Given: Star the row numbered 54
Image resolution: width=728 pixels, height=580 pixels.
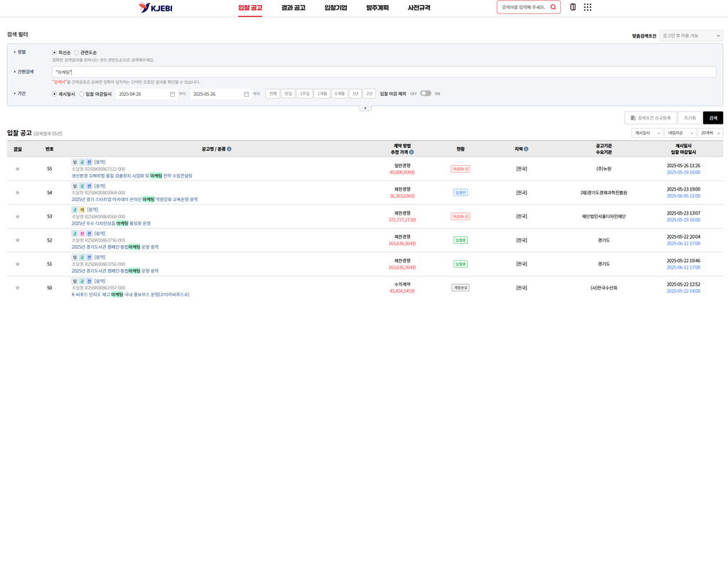Looking at the screenshot, I should (18, 193).
